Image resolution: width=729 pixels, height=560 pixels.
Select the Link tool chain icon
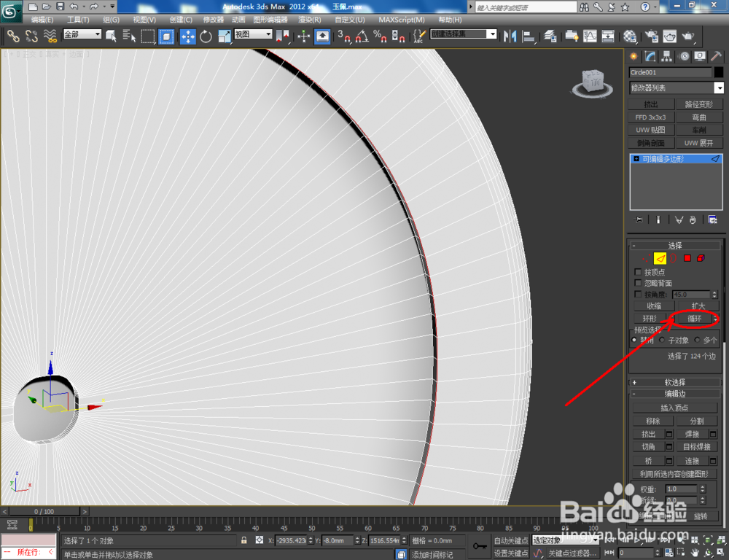tap(13, 36)
